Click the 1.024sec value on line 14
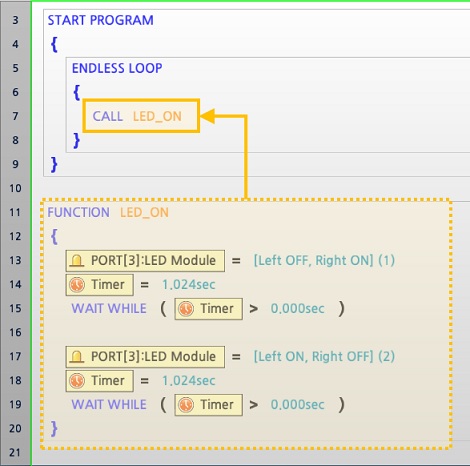The height and width of the screenshot is (466, 470). pos(189,285)
